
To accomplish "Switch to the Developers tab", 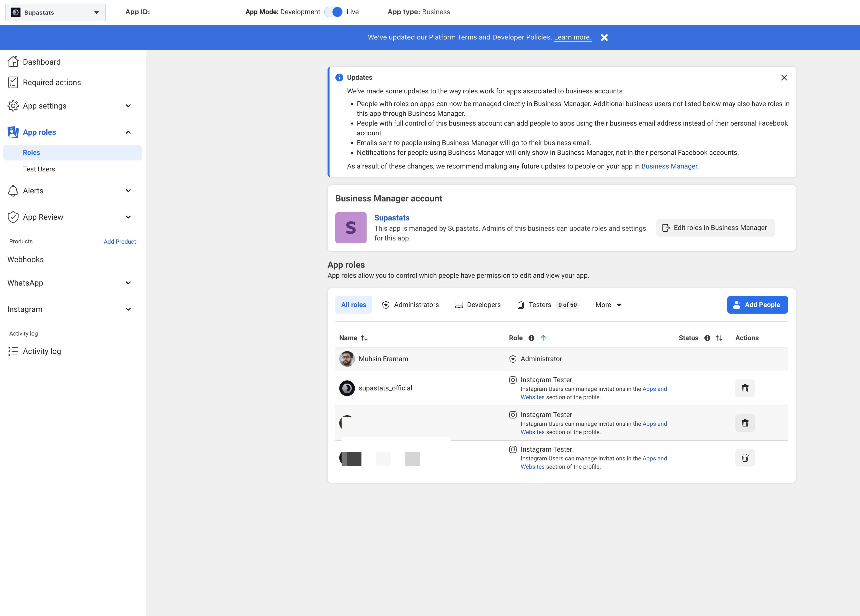I will [x=478, y=305].
